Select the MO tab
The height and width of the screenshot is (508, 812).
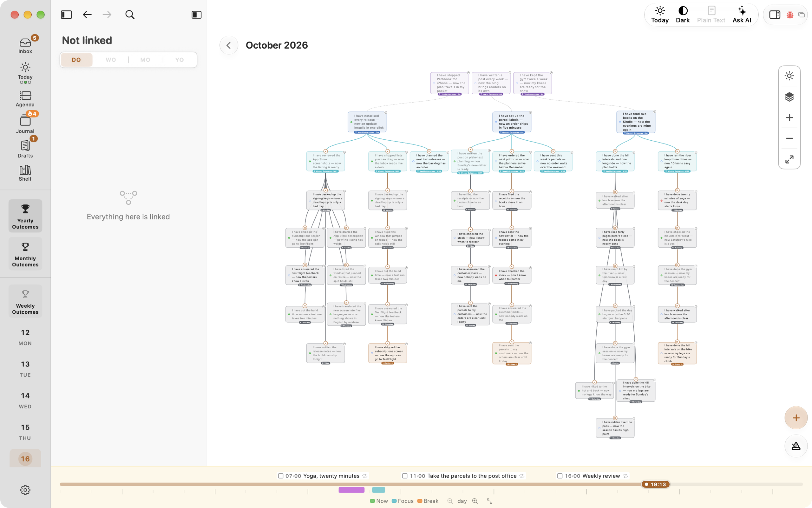145,60
